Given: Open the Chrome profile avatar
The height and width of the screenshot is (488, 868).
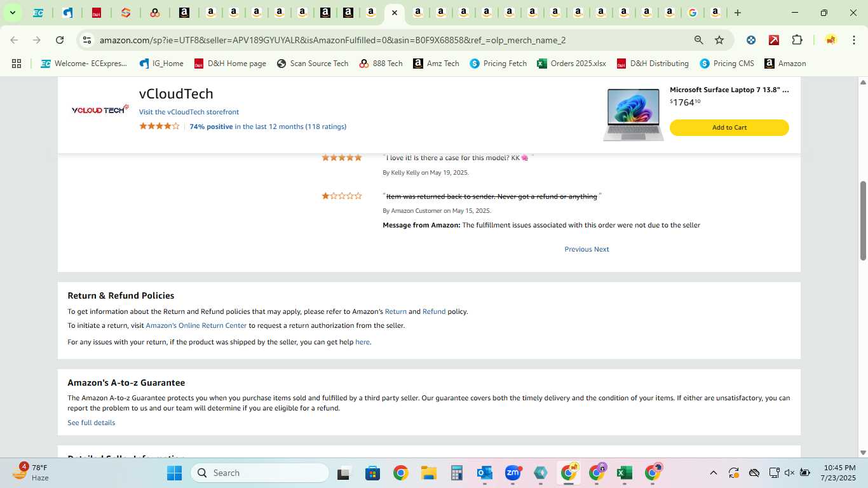Looking at the screenshot, I should tap(831, 40).
